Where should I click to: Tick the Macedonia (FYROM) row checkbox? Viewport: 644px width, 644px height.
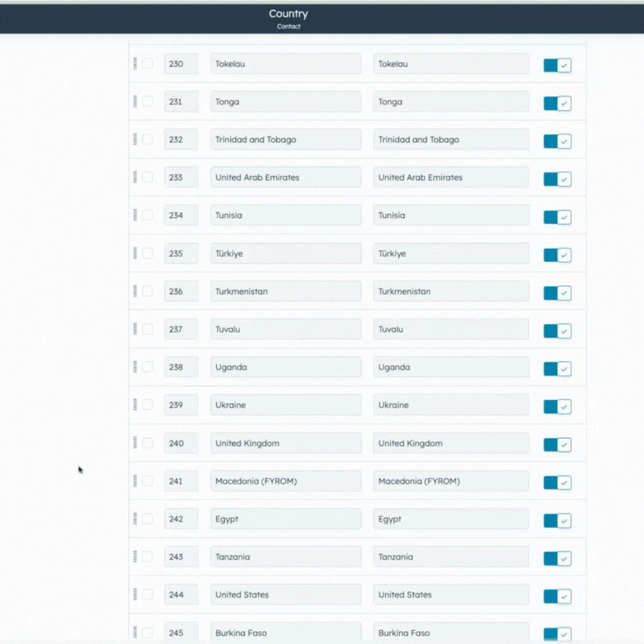click(x=147, y=481)
